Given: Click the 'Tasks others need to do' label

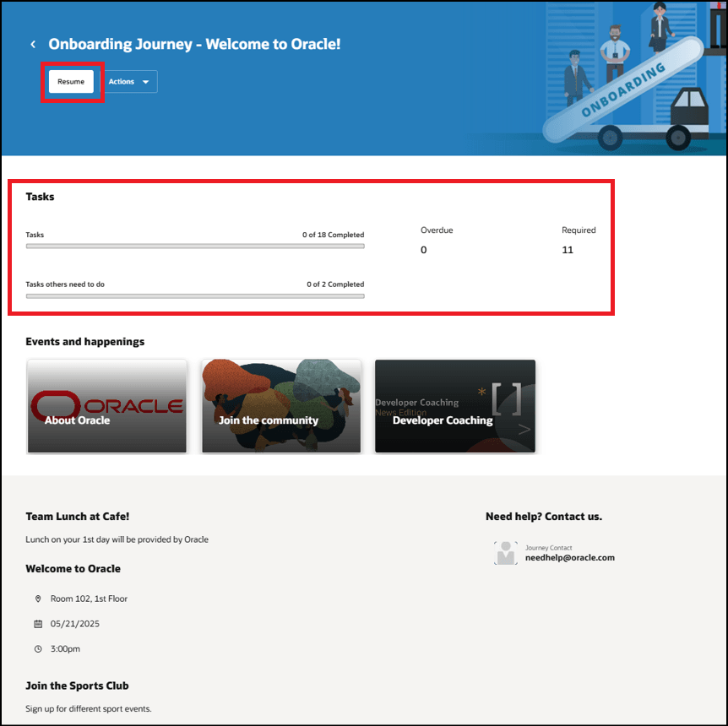Looking at the screenshot, I should pyautogui.click(x=65, y=284).
